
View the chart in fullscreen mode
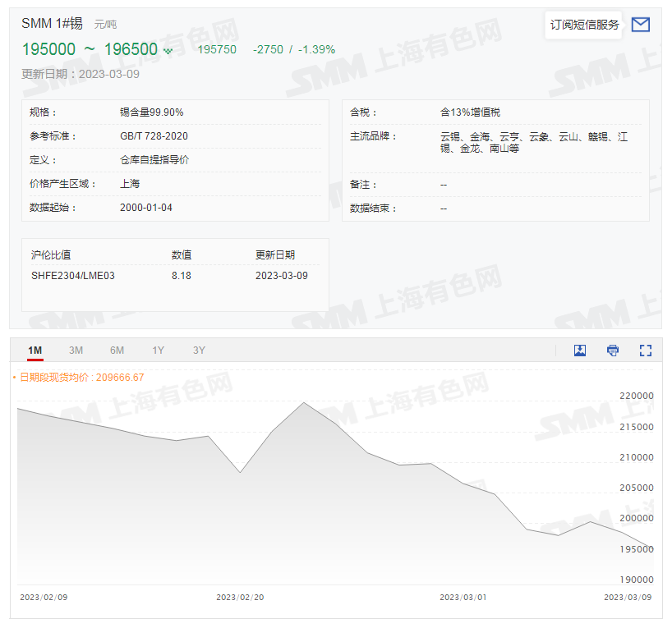coord(645,350)
